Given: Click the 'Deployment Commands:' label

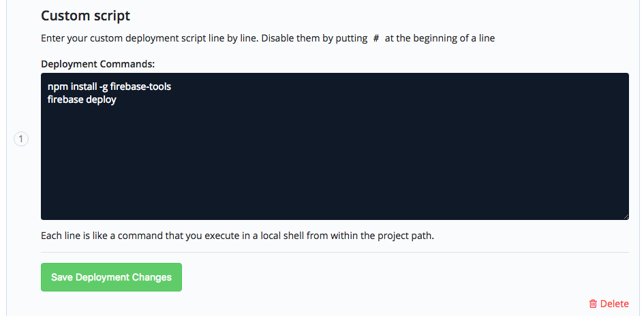Looking at the screenshot, I should click(x=98, y=64).
